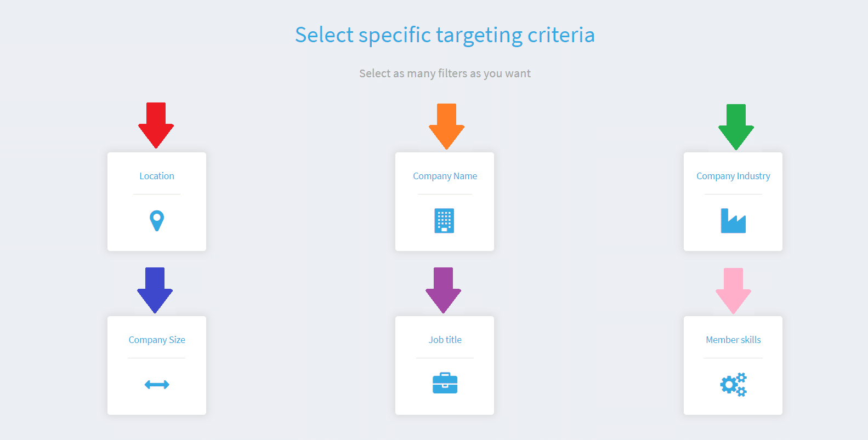Click the 'Select specific targeting criteria' heading
This screenshot has width=868, height=440.
coord(445,35)
